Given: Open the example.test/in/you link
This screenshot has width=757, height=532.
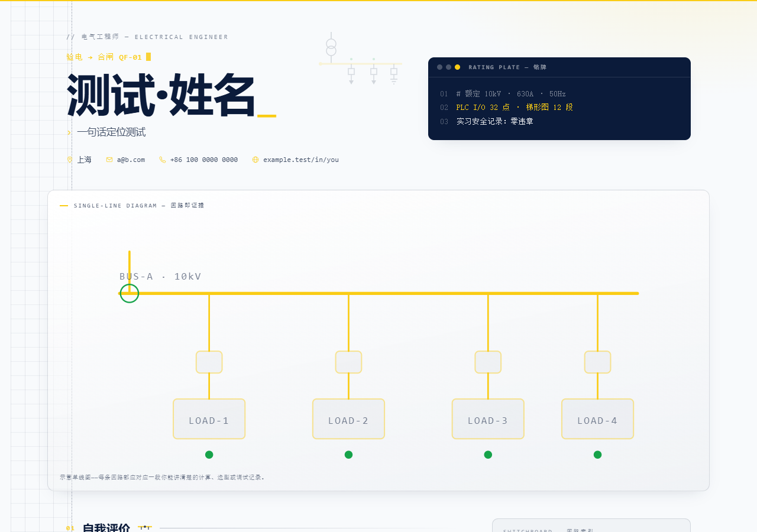Looking at the screenshot, I should coord(301,160).
